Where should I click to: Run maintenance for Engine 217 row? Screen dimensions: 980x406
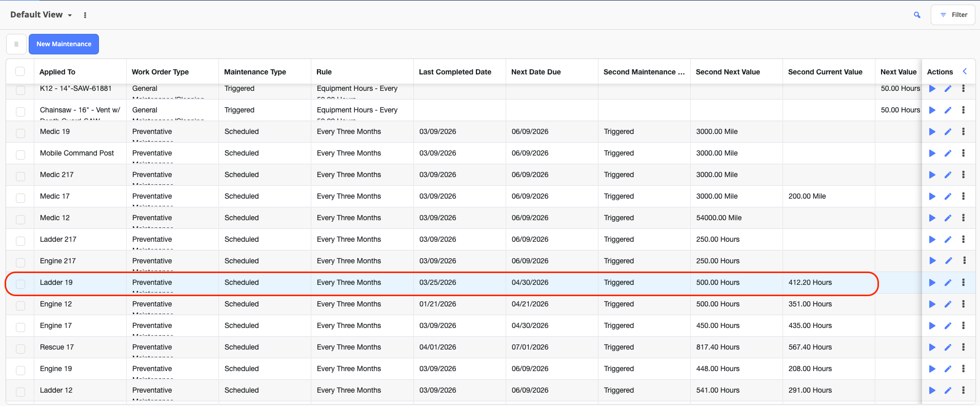pos(932,261)
